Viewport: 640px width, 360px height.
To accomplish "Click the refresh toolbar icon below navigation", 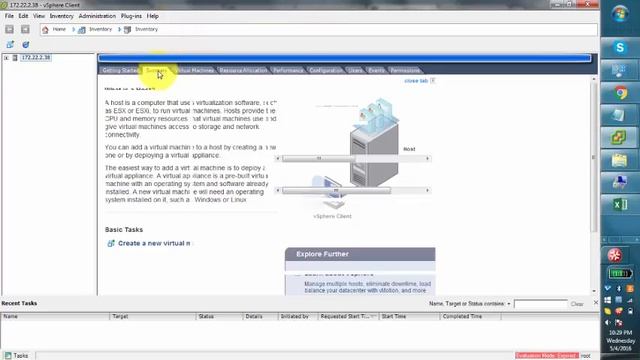I will (x=25, y=44).
